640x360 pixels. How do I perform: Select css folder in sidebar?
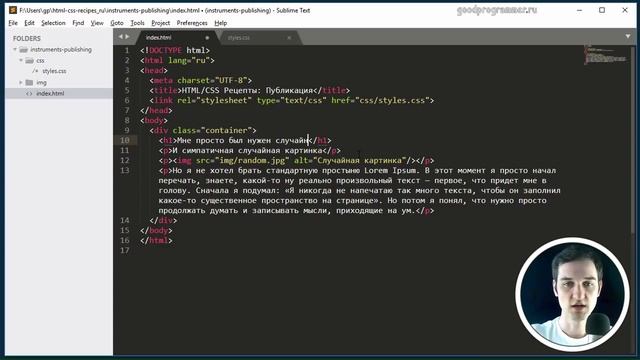40,60
